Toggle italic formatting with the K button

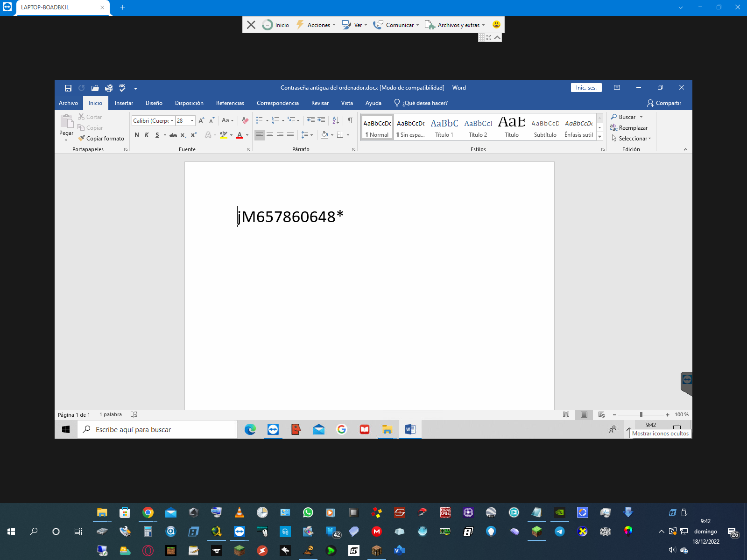click(147, 135)
